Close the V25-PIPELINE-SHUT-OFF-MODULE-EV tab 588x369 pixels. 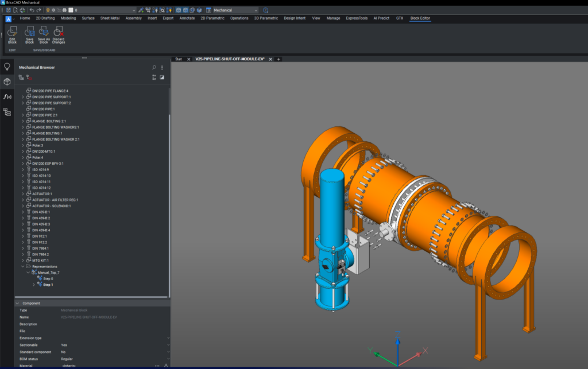coord(270,59)
